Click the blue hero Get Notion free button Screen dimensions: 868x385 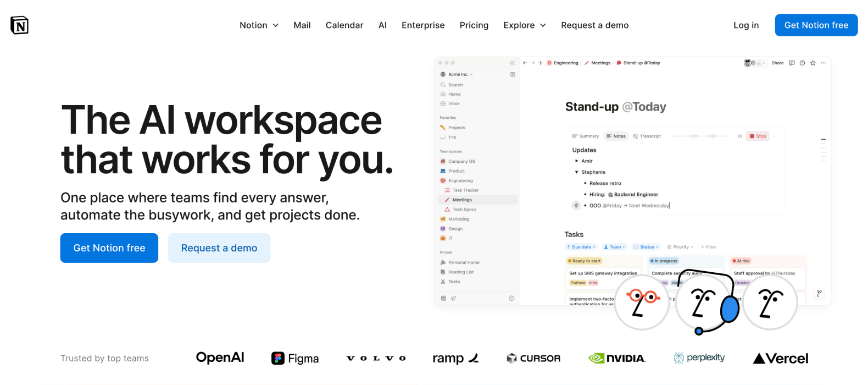click(x=109, y=248)
